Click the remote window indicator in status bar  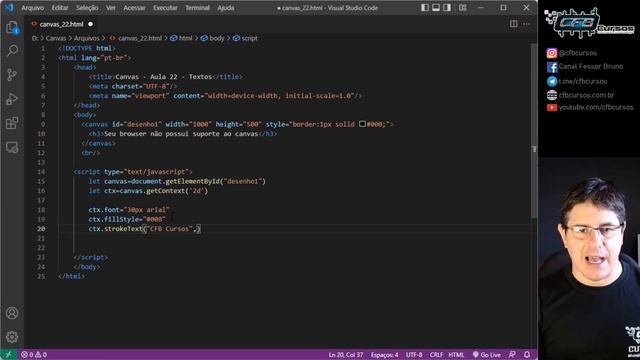pos(8,355)
